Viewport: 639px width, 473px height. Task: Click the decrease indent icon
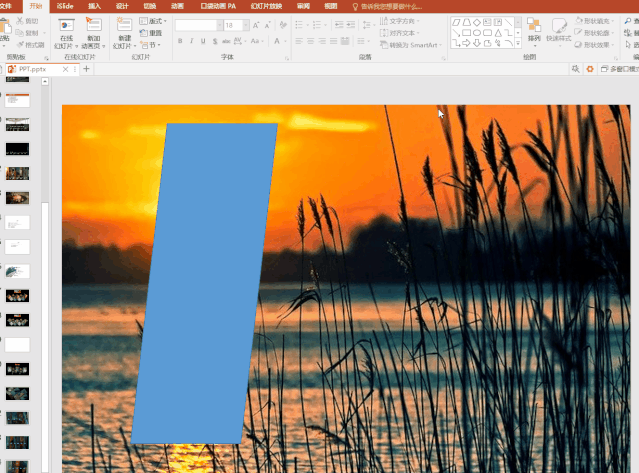pos(339,25)
